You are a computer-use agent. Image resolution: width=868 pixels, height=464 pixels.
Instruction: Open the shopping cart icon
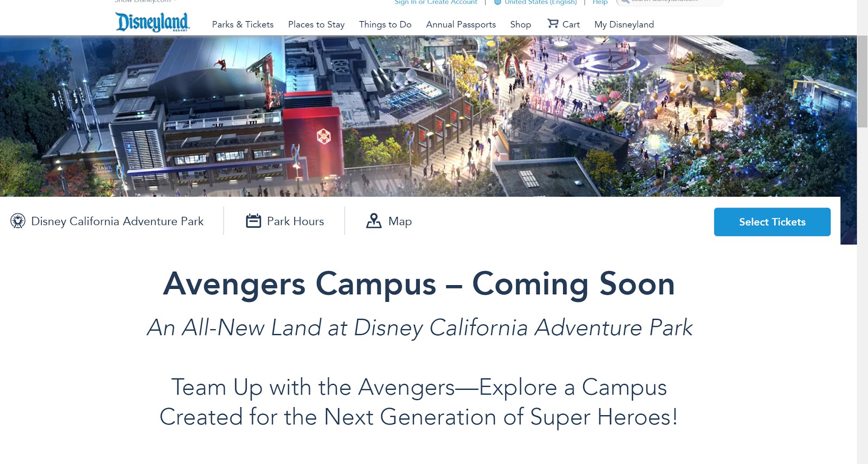553,23
